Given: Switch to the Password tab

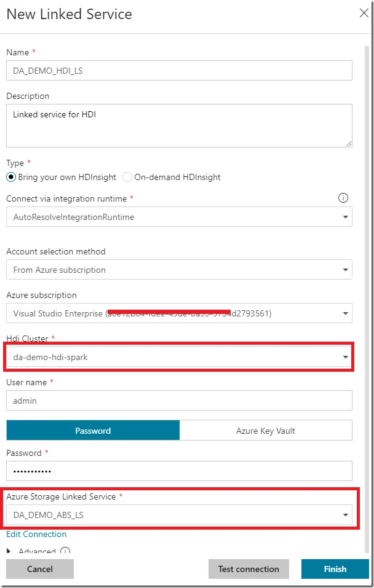Looking at the screenshot, I should 93,431.
